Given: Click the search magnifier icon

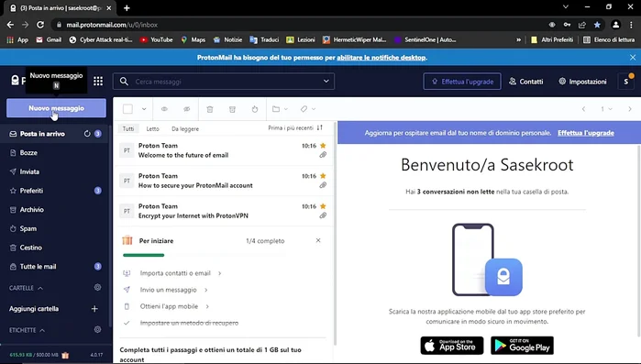Looking at the screenshot, I should [124, 82].
